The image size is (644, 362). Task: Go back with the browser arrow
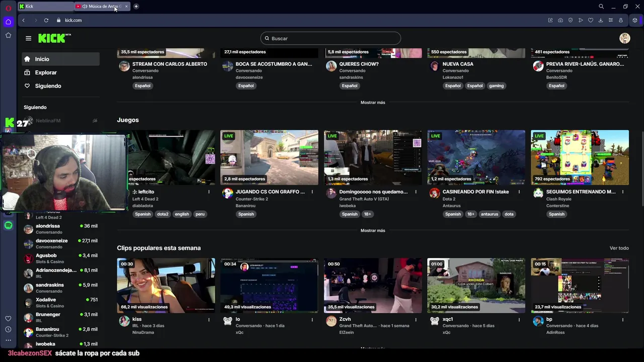coord(23,20)
